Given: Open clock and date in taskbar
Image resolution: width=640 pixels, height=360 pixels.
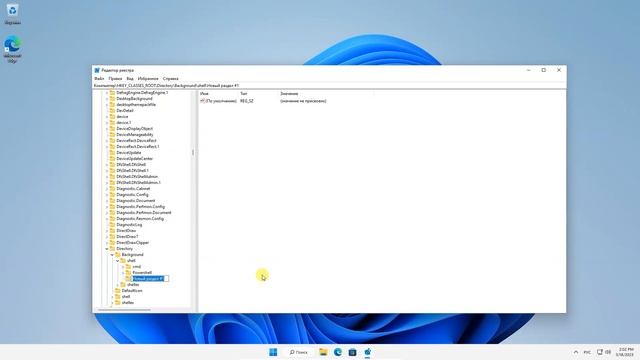Looking at the screenshot, I should (625, 352).
